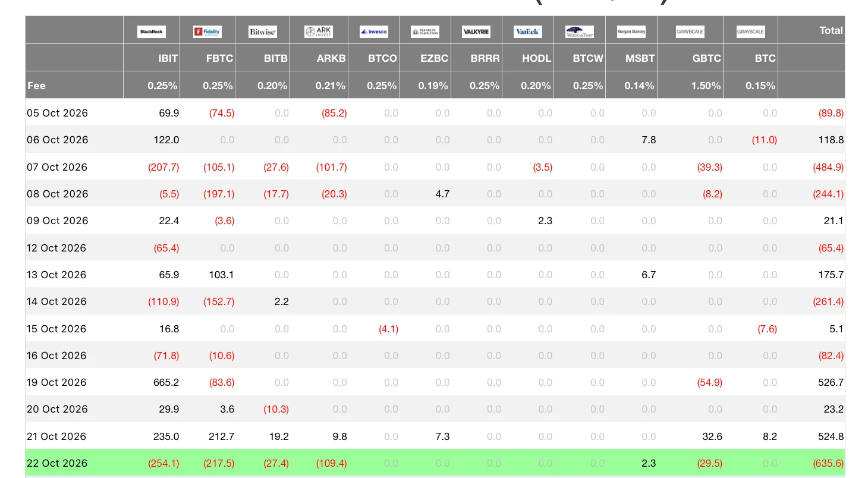Select the 1.50% fee value

pos(706,86)
